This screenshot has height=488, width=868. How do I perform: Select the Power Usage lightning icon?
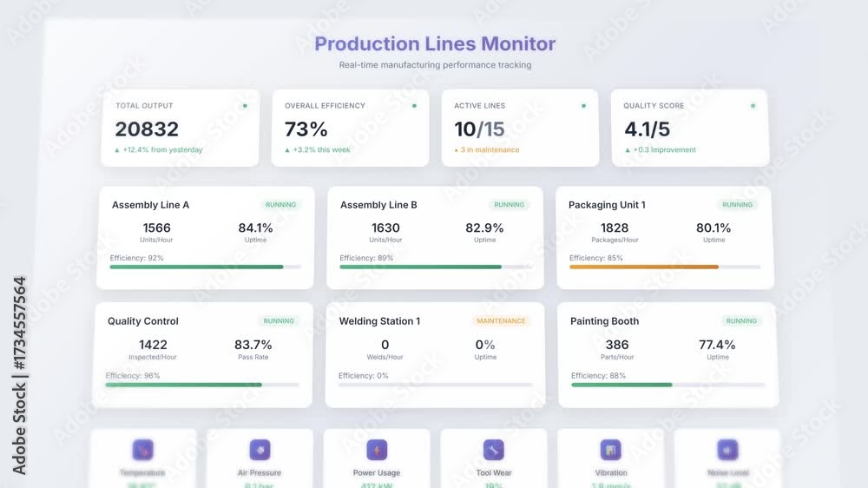tap(377, 450)
